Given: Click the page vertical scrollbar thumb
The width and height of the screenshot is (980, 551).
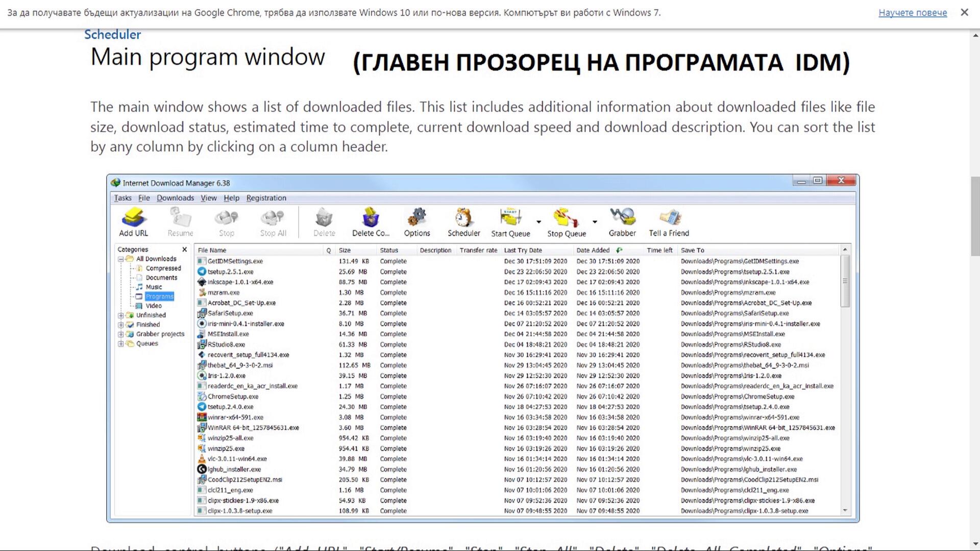Looking at the screenshot, I should pos(975,216).
